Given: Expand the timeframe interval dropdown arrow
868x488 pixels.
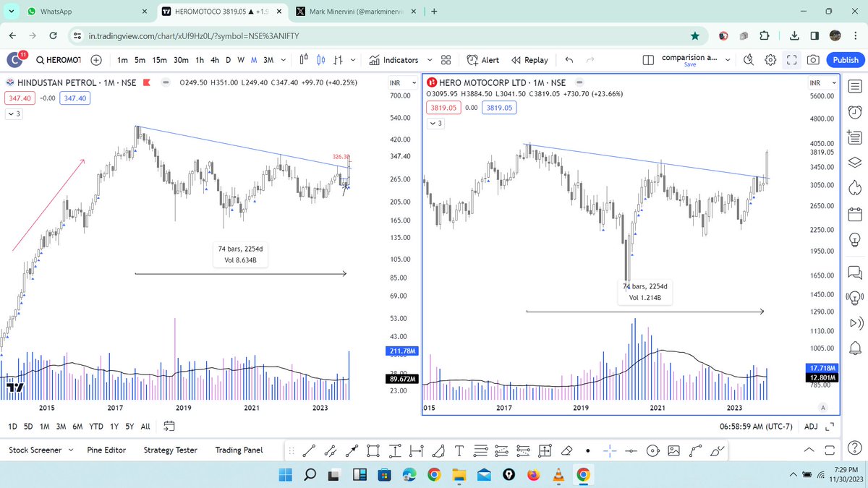Looking at the screenshot, I should (x=283, y=60).
